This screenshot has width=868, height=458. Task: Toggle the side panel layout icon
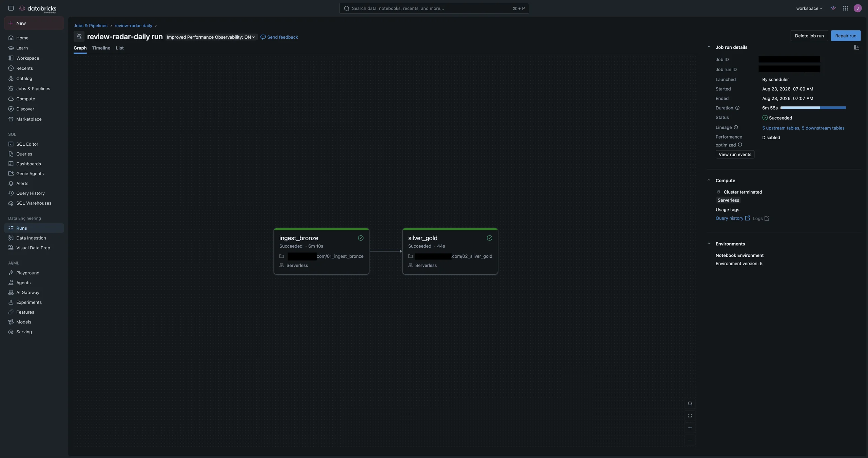pyautogui.click(x=856, y=47)
